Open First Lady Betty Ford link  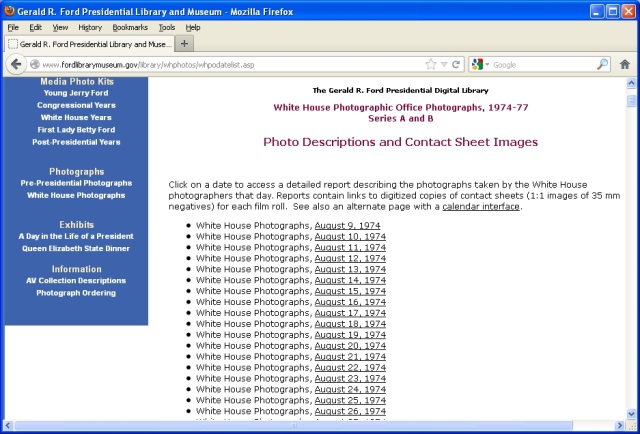pos(76,129)
